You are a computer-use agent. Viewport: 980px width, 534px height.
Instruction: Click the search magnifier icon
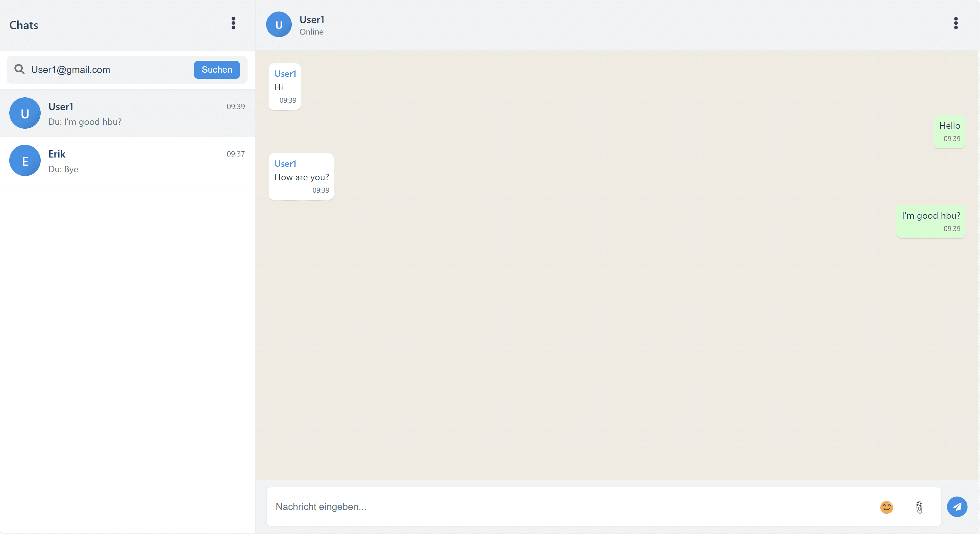click(x=20, y=69)
